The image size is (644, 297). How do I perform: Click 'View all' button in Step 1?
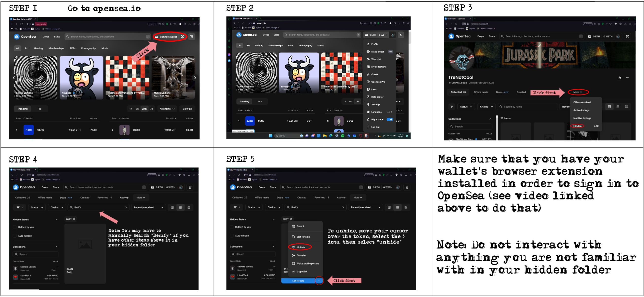(187, 109)
